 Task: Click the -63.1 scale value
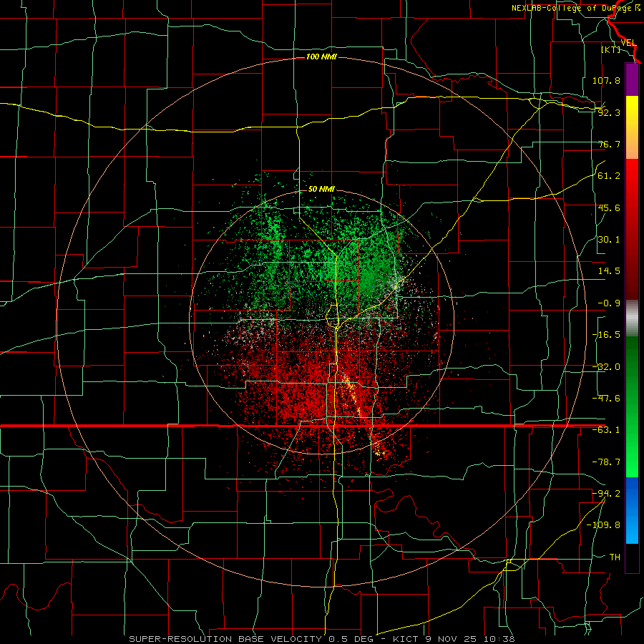pyautogui.click(x=606, y=430)
